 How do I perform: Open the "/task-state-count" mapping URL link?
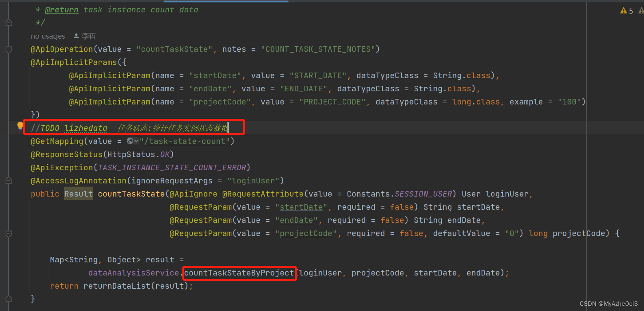click(x=185, y=141)
